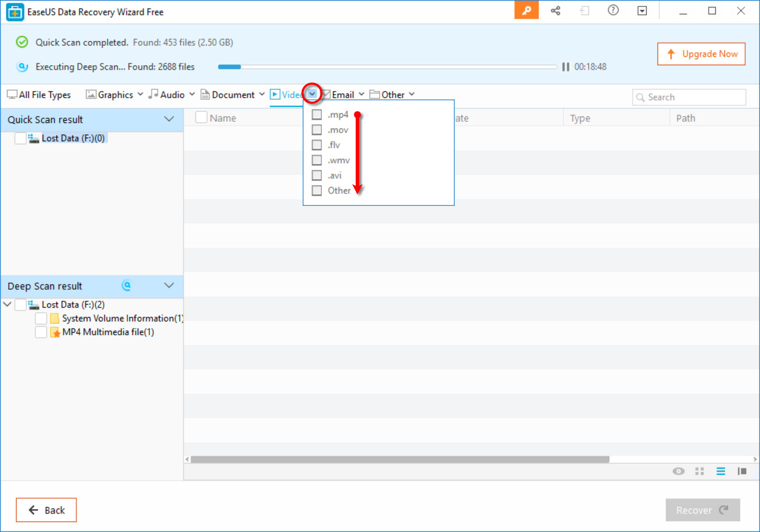Image resolution: width=760 pixels, height=532 pixels.
Task: Click the Upgrade Now button
Action: coord(701,54)
